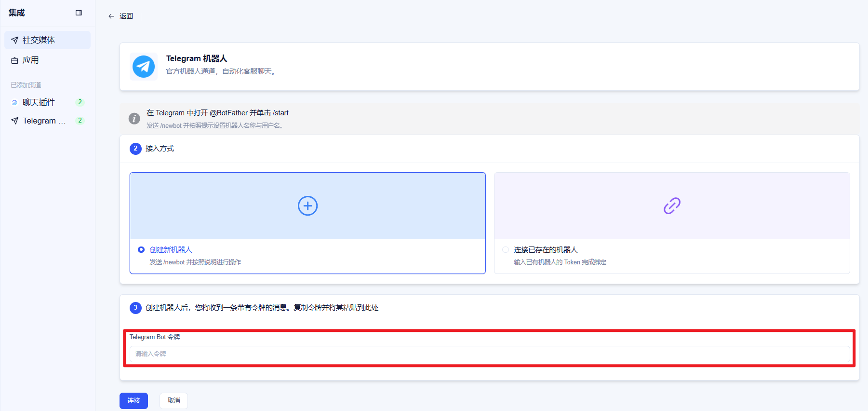Viewport: 868px width, 411px height.
Task: Click the @BotFather instruction text
Action: click(x=218, y=113)
